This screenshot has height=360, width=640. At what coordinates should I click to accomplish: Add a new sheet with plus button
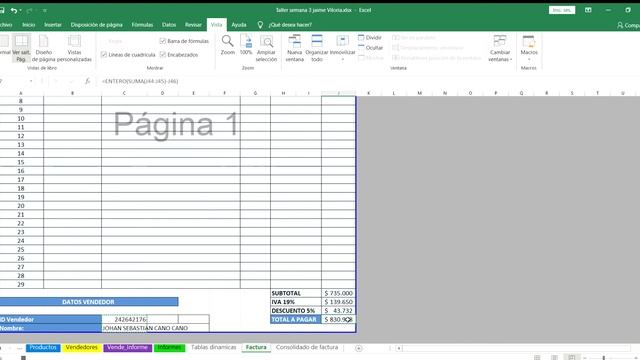[358, 348]
